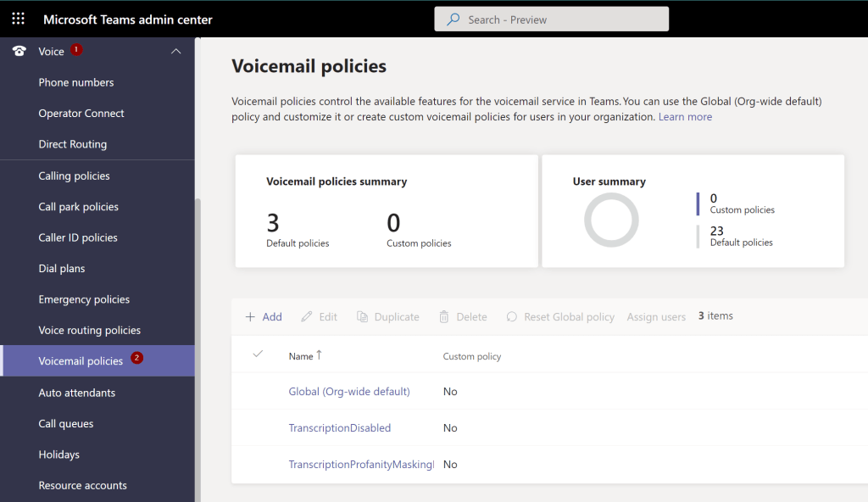Collapse the Voice section chevron
Image resolution: width=868 pixels, height=502 pixels.
coord(176,52)
